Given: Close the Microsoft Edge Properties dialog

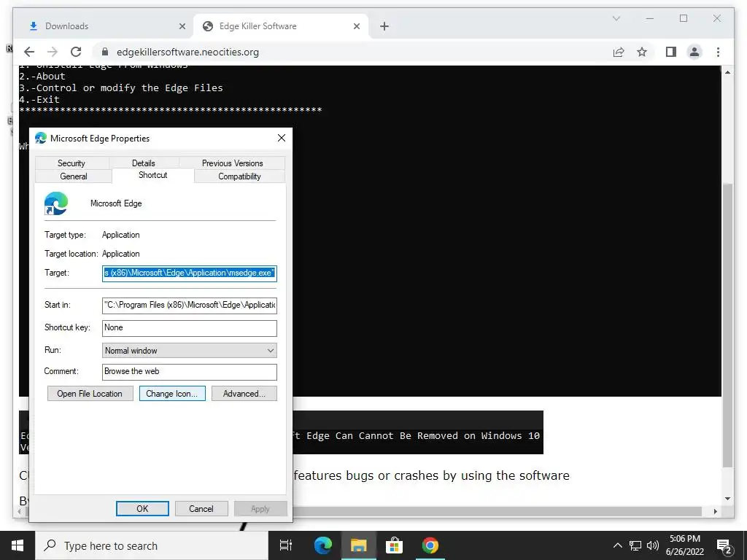Looking at the screenshot, I should 282,138.
